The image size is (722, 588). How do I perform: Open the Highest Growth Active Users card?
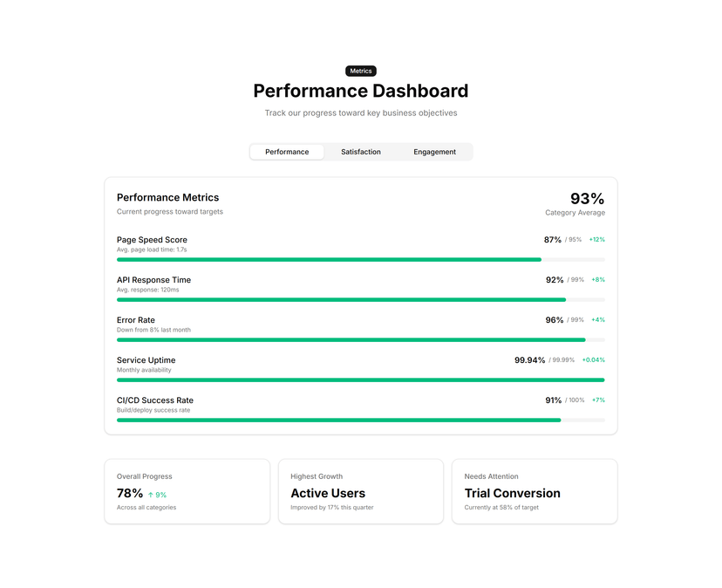point(361,491)
